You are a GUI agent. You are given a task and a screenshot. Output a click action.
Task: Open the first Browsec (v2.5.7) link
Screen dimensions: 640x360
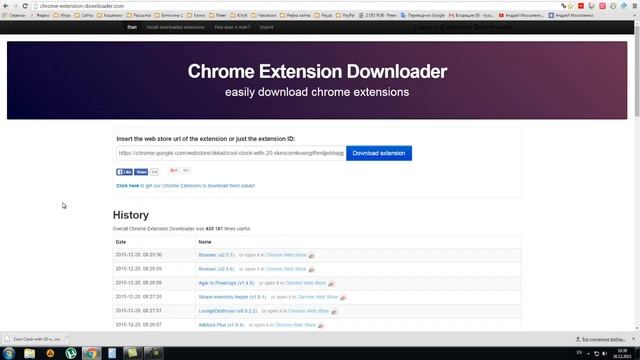pyautogui.click(x=216, y=255)
